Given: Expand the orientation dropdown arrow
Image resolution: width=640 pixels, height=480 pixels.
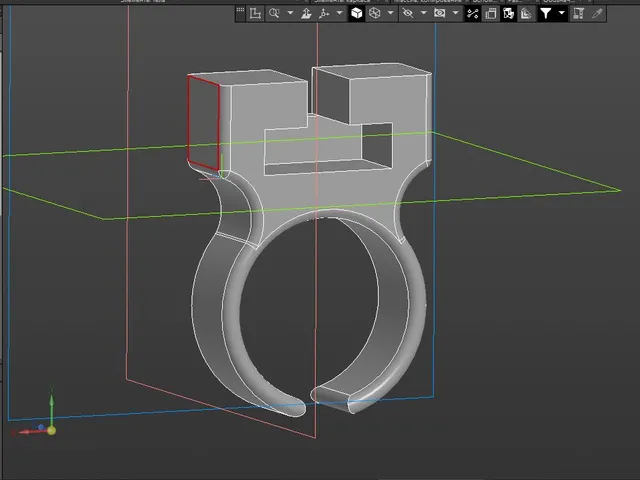Looking at the screenshot, I should (340, 13).
